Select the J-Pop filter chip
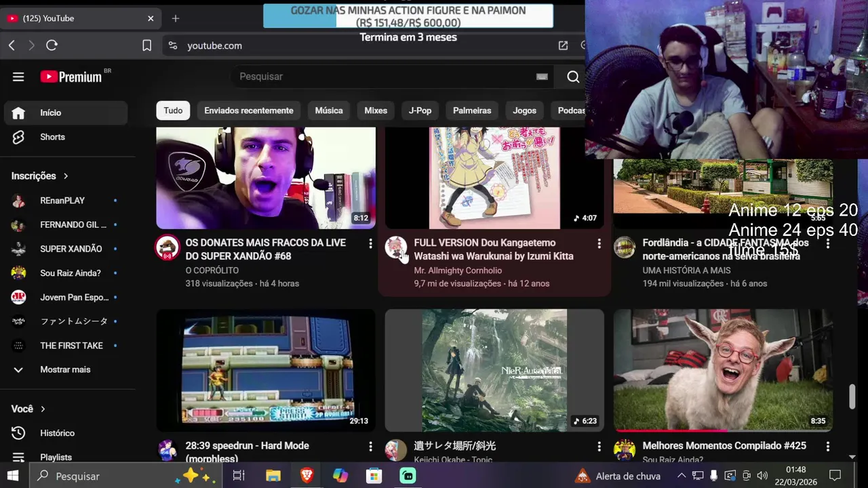 click(420, 110)
